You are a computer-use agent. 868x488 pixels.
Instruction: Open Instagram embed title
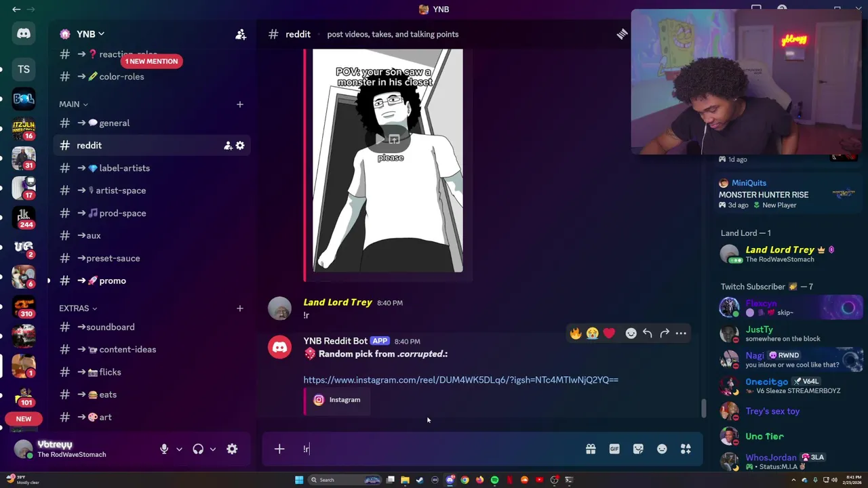pos(344,400)
